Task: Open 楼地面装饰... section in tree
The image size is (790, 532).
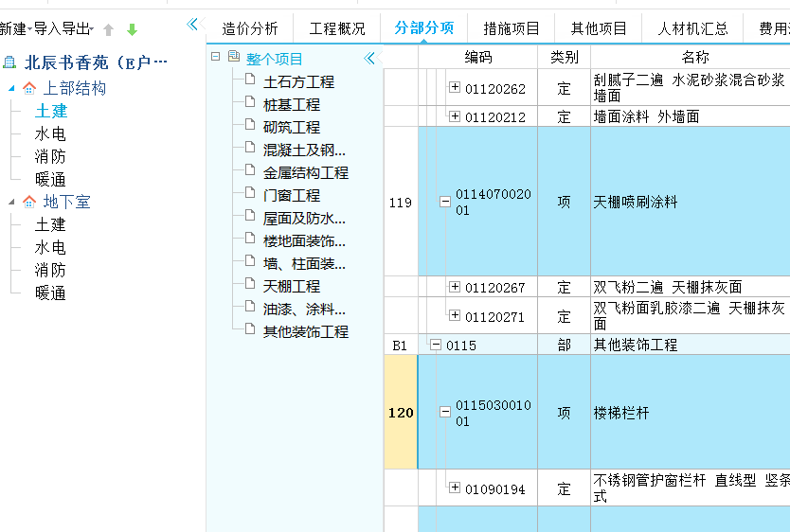Action: (x=304, y=241)
